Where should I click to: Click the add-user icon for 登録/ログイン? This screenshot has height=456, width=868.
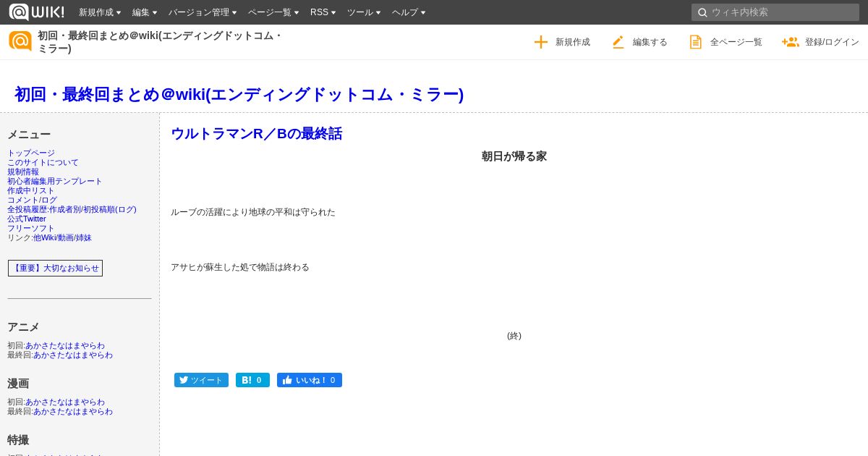point(790,42)
